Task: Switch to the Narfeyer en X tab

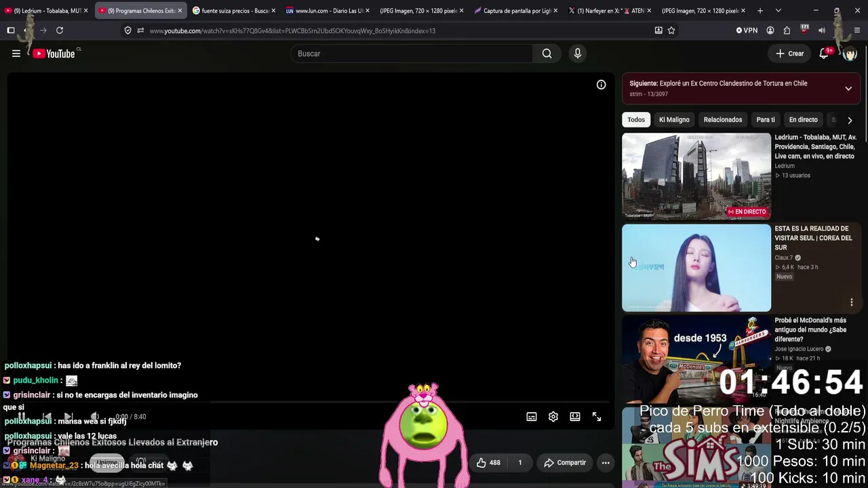Action: pos(610,11)
